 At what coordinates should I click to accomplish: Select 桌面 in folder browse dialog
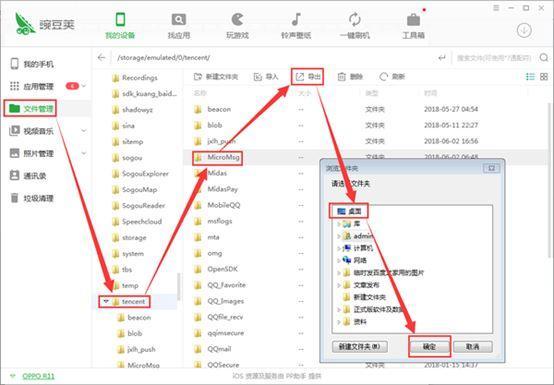(349, 211)
